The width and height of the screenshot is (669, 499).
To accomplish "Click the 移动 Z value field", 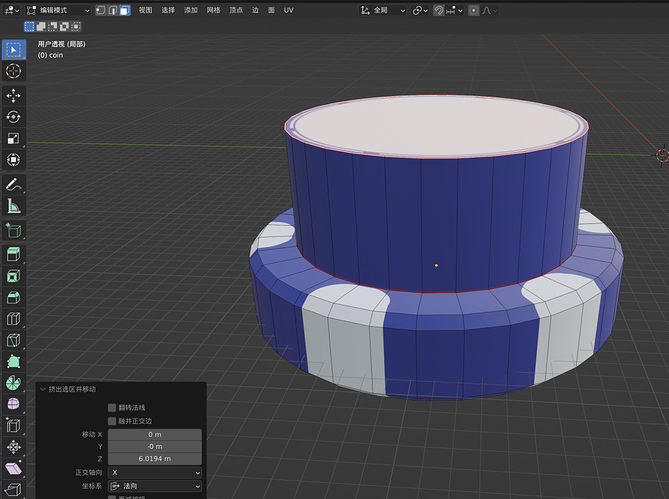I will click(154, 459).
